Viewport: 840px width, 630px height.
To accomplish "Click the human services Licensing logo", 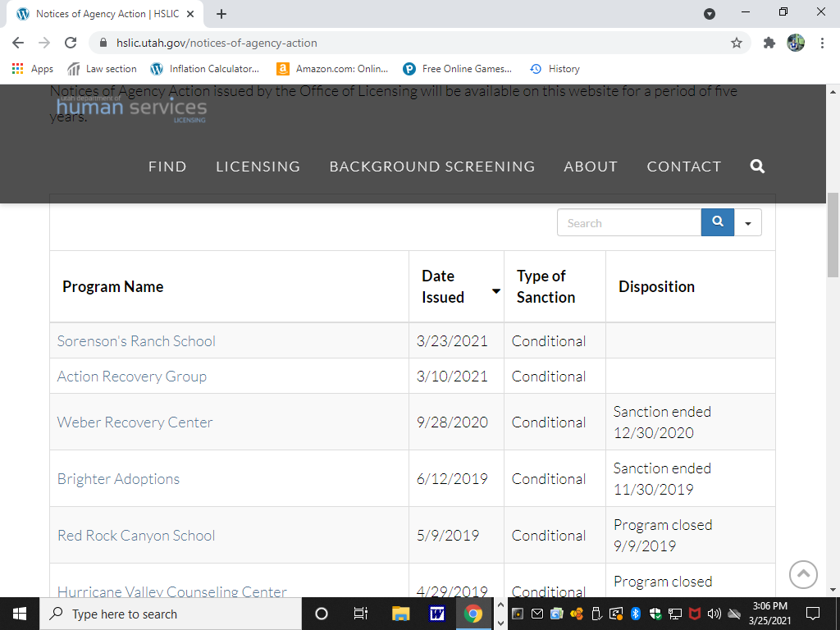I will tap(131, 109).
